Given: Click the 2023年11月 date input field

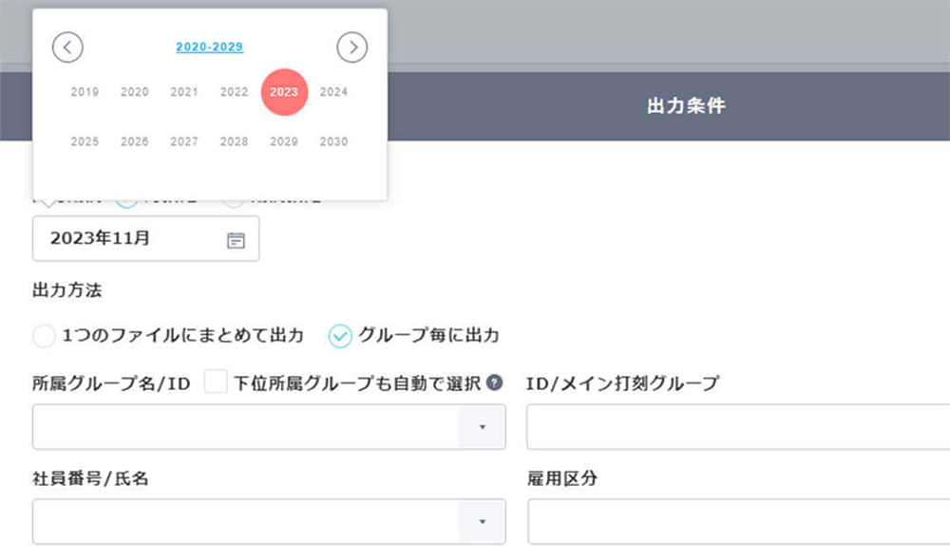Looking at the screenshot, I should (128, 239).
